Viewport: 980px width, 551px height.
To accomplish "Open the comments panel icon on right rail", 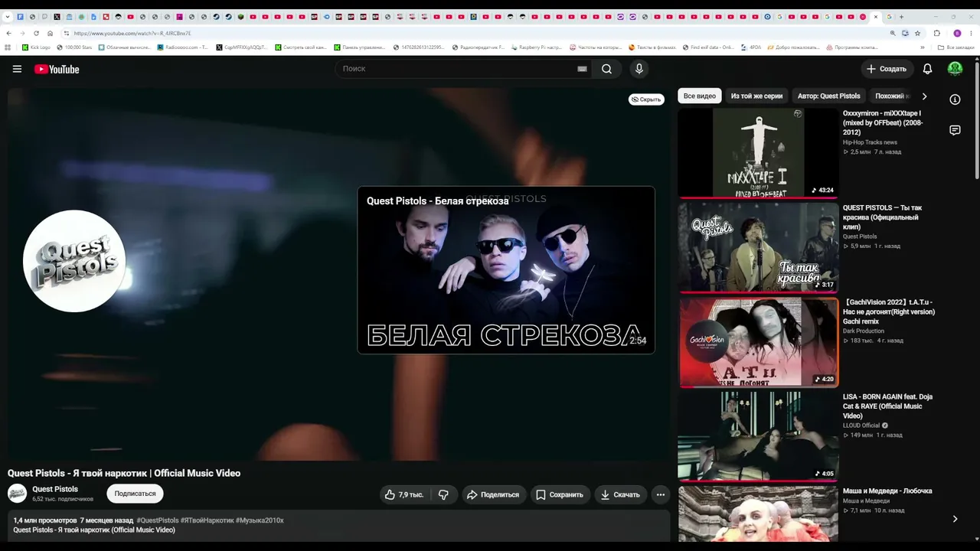I will point(955,131).
